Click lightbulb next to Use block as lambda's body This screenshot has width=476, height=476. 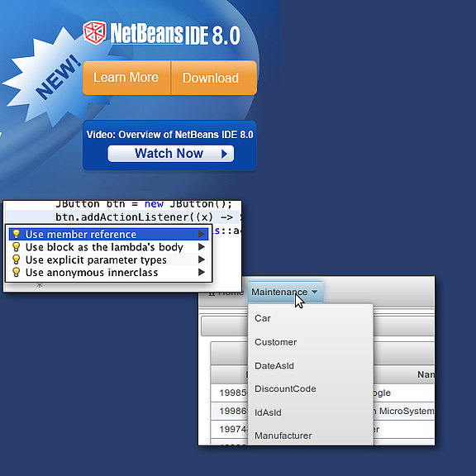pyautogui.click(x=17, y=247)
